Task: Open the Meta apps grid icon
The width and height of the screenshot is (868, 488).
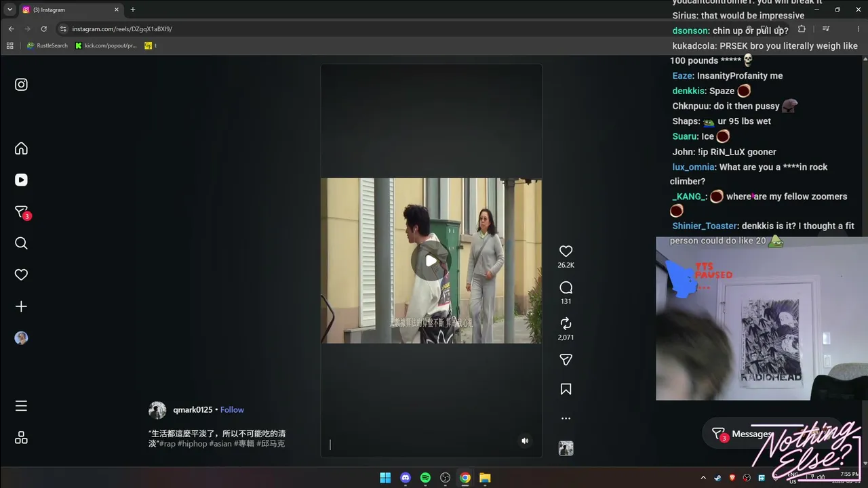Action: pyautogui.click(x=21, y=438)
